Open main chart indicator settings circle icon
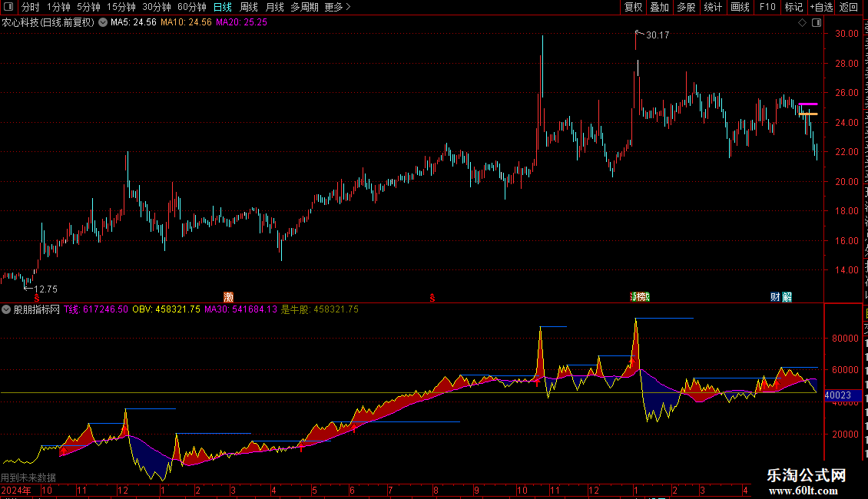This screenshot has height=499, width=868. coord(103,22)
